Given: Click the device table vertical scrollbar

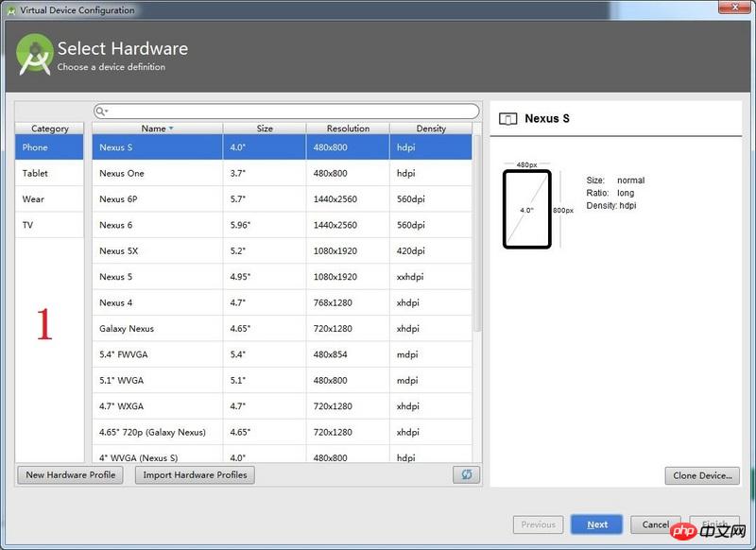Looking at the screenshot, I should 477,232.
